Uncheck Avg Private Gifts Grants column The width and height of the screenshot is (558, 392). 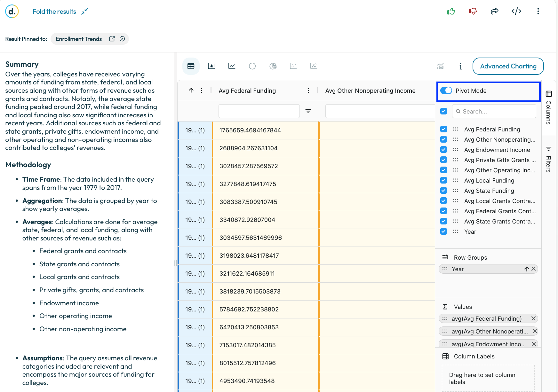coord(443,160)
